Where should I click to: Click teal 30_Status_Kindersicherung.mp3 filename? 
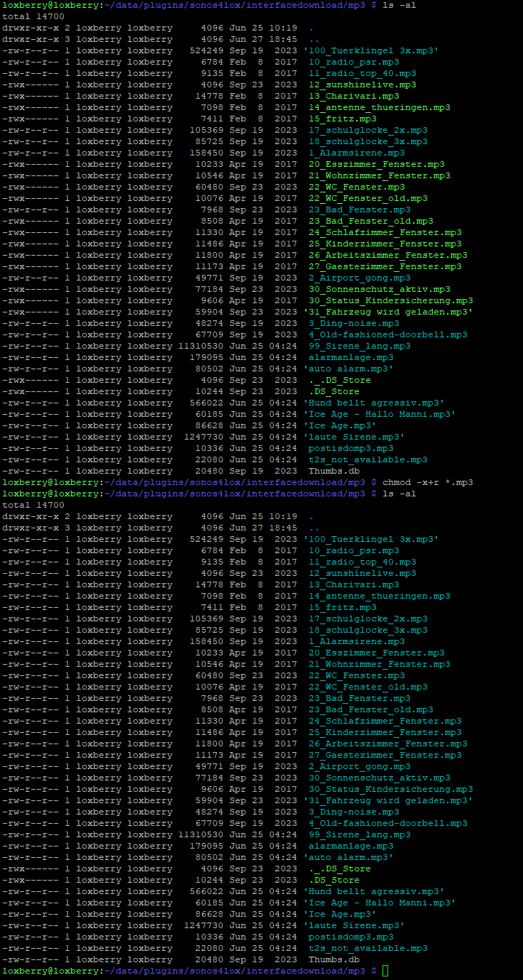pyautogui.click(x=391, y=789)
